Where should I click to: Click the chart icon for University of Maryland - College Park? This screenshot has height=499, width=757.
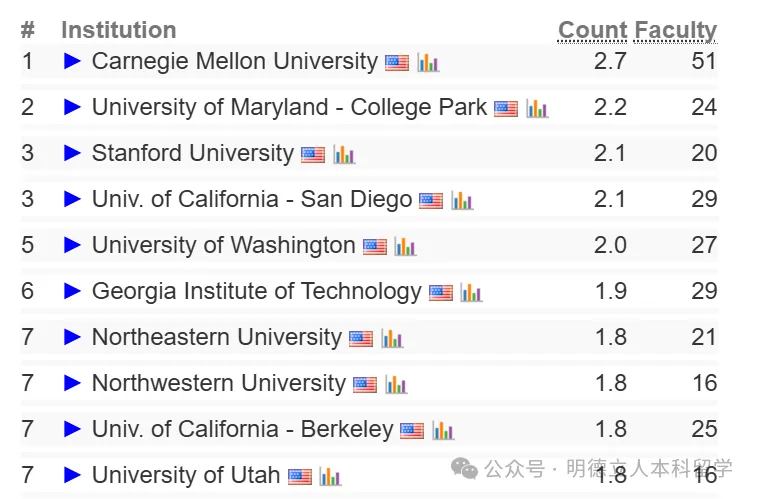537,109
